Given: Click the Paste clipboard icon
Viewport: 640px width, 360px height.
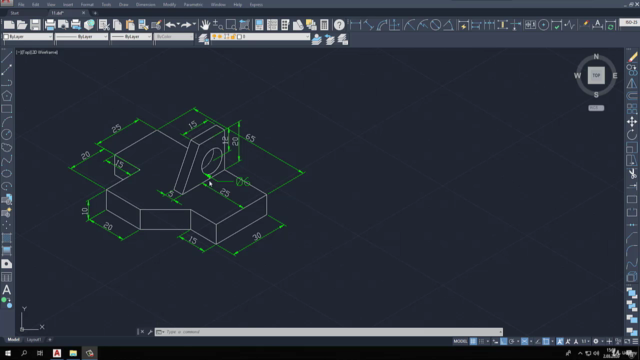Looking at the screenshot, I should 130,25.
